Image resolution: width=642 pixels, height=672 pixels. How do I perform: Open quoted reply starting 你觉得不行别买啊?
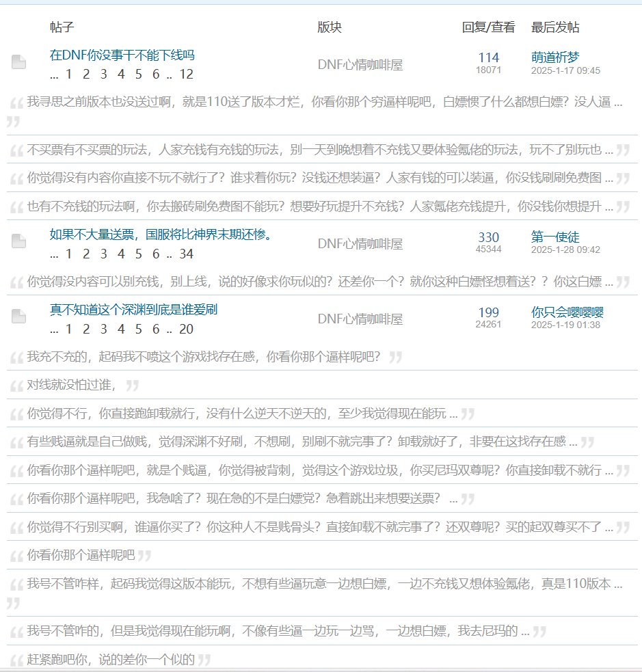[x=320, y=526]
